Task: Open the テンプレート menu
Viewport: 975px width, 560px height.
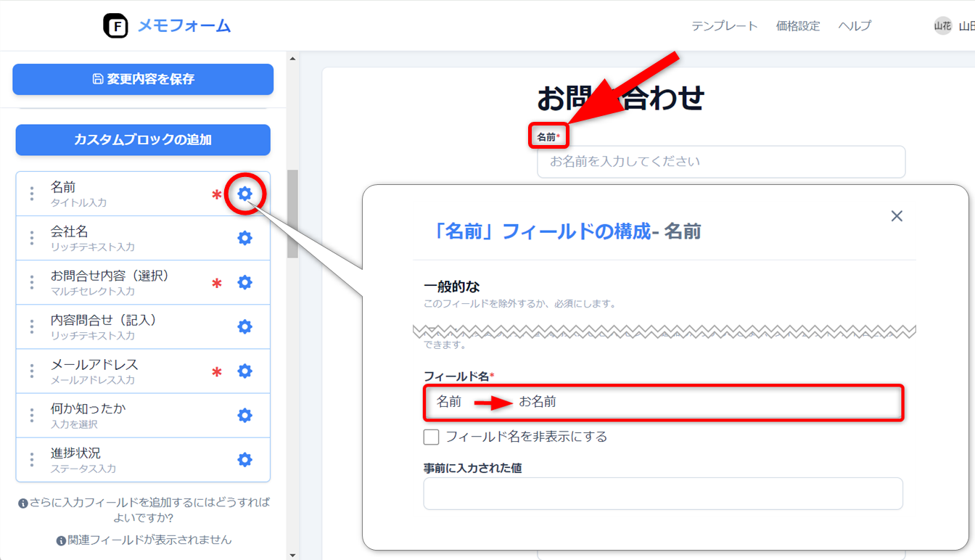Action: [x=724, y=26]
